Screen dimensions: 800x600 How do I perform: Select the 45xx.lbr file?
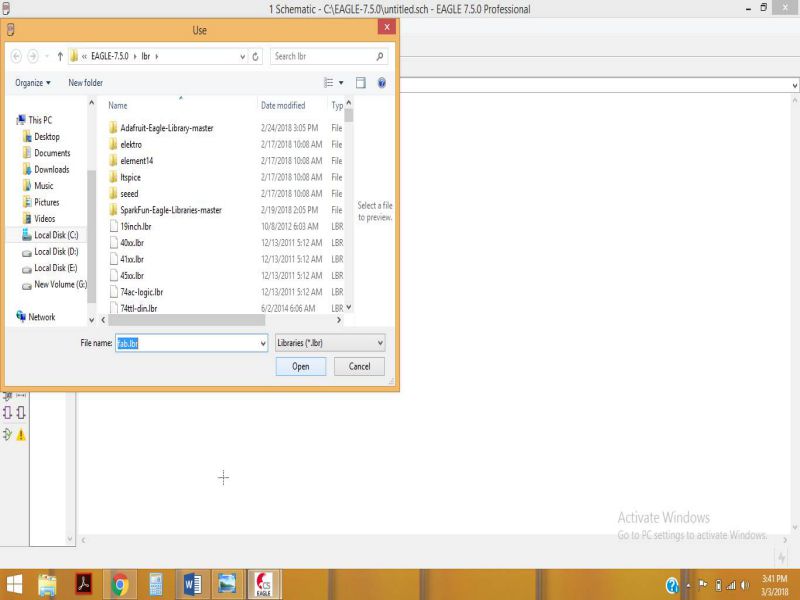click(x=132, y=276)
